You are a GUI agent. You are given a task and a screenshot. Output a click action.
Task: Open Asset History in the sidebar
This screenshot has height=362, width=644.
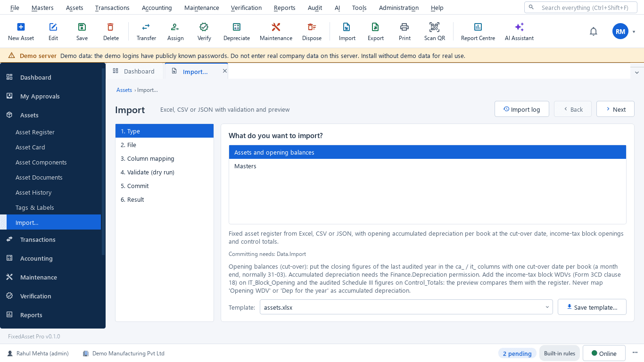pyautogui.click(x=50, y=192)
